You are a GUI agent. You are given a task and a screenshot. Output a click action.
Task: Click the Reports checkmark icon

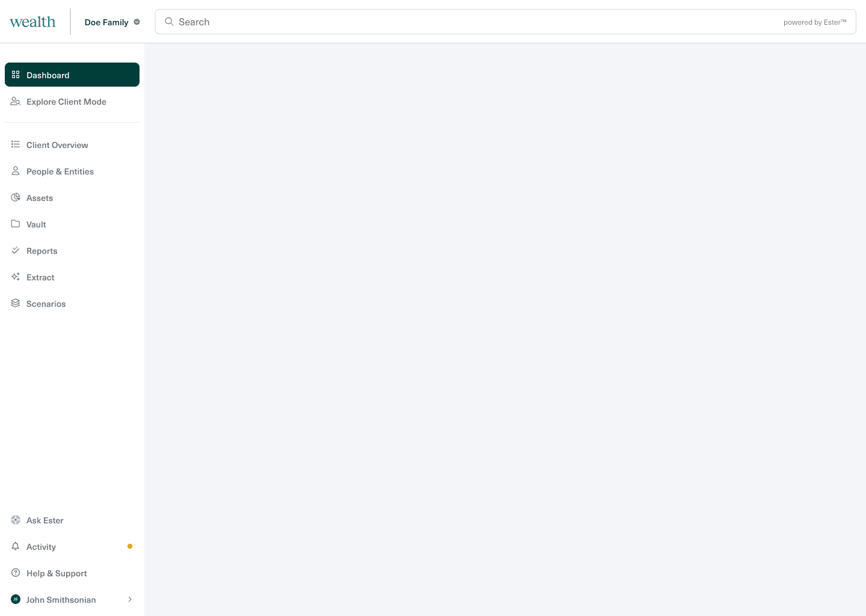(16, 250)
